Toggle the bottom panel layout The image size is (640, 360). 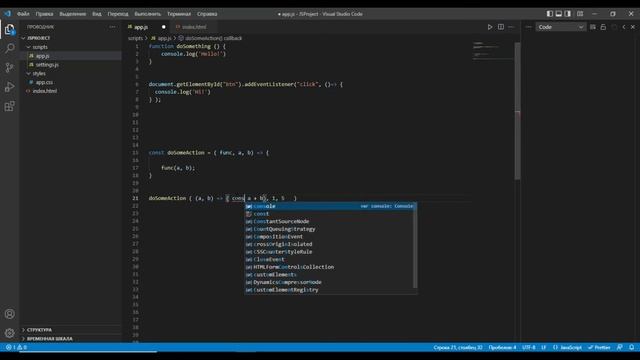[559, 13]
